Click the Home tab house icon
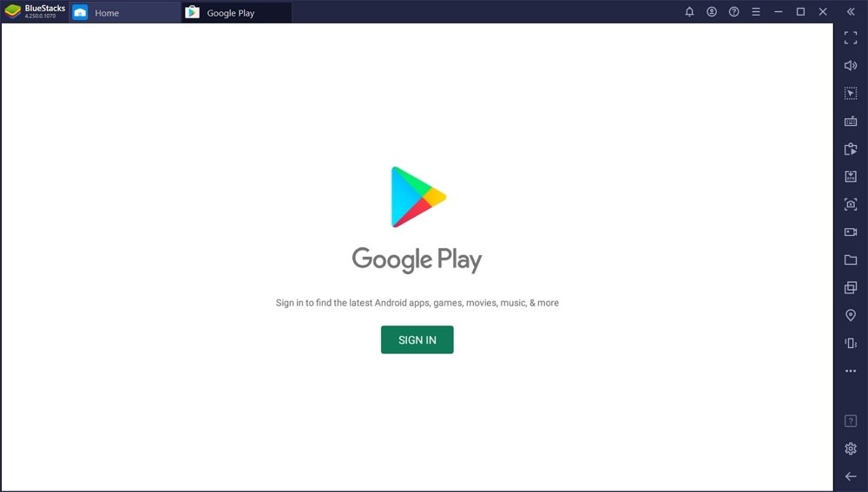This screenshot has height=492, width=868. click(x=80, y=12)
